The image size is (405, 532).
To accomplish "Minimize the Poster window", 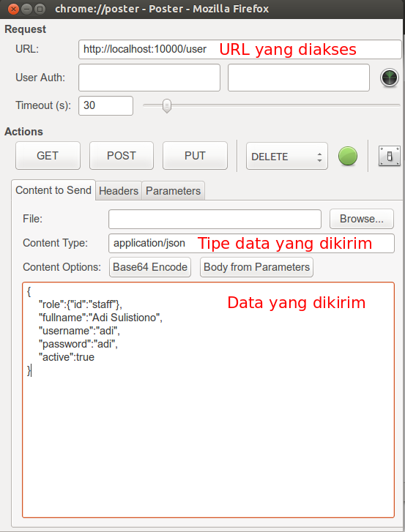I will click(27, 9).
